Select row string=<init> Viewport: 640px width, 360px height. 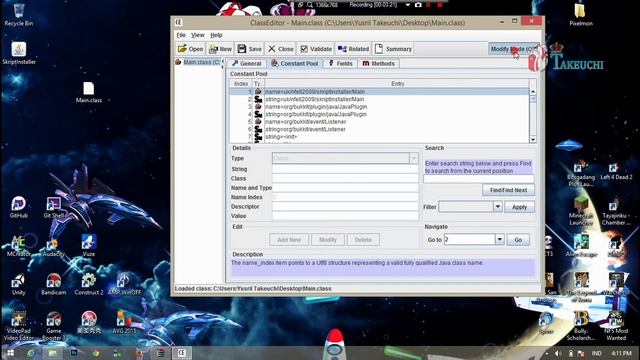[379, 137]
